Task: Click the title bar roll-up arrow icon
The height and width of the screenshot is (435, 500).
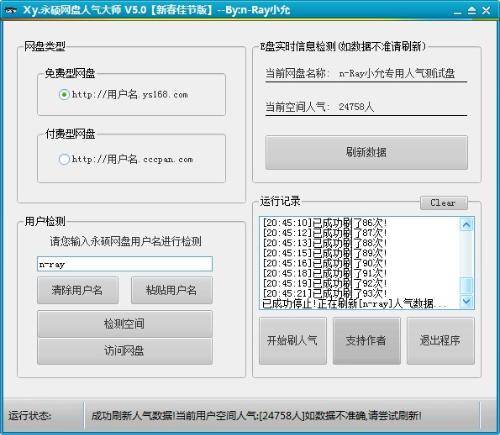Action: [x=472, y=10]
